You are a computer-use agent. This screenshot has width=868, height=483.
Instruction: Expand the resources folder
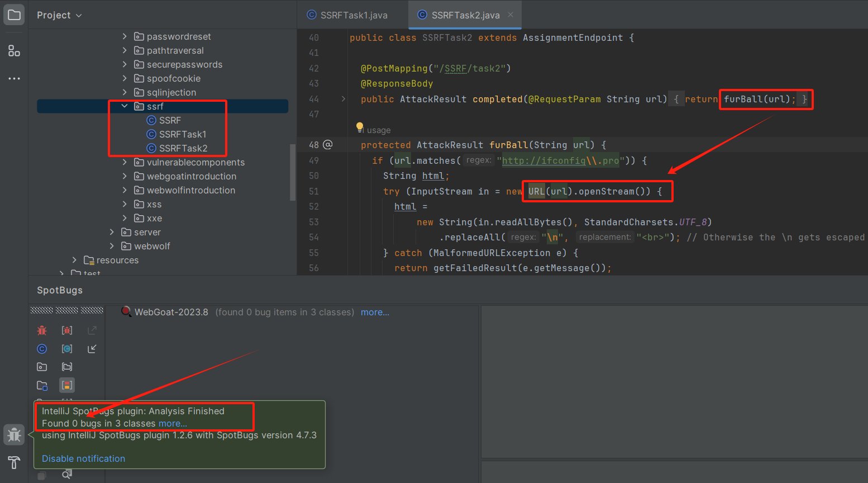coord(74,260)
